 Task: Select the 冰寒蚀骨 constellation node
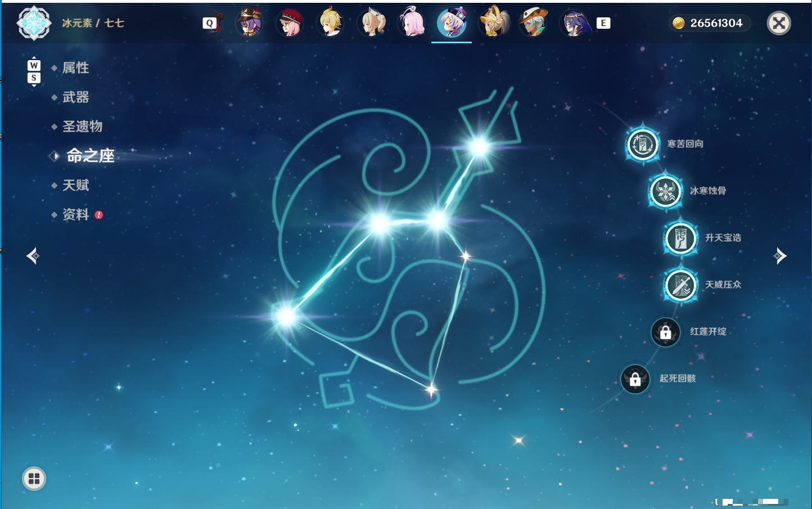pos(666,191)
